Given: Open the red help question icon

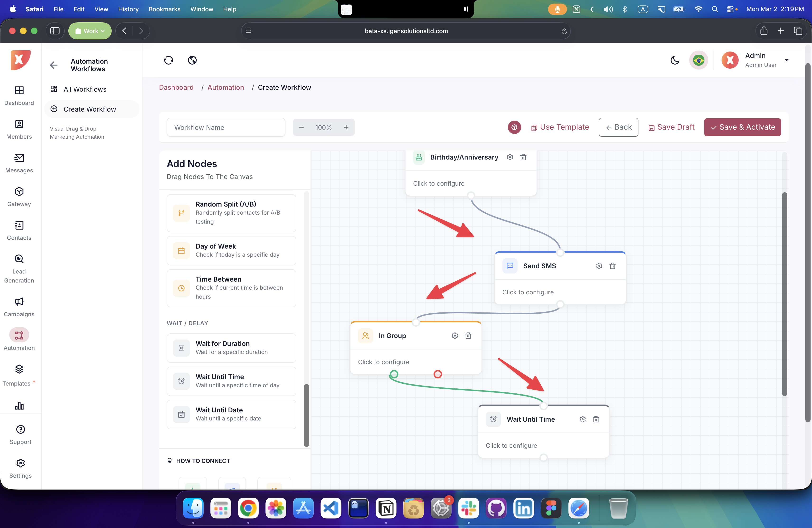Looking at the screenshot, I should [x=514, y=127].
